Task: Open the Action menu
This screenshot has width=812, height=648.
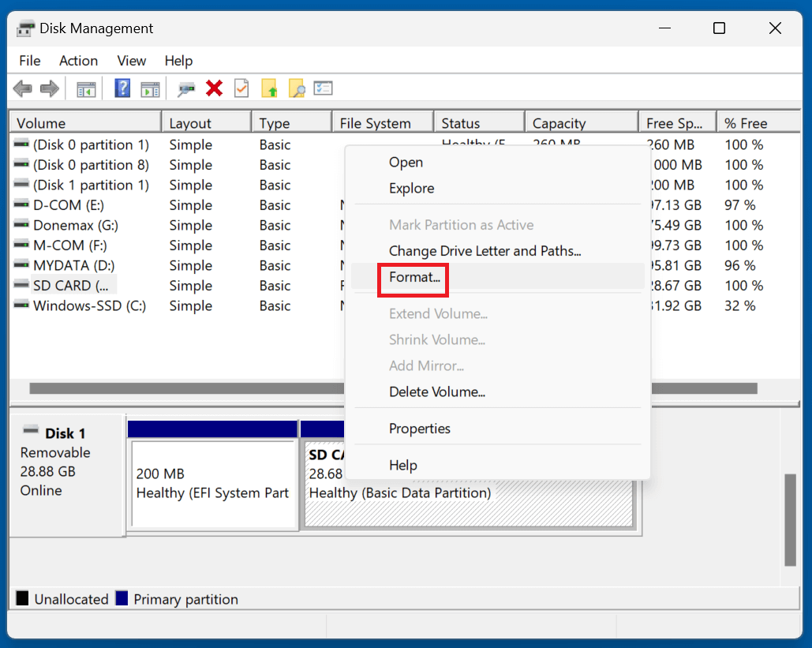Action: pos(78,61)
